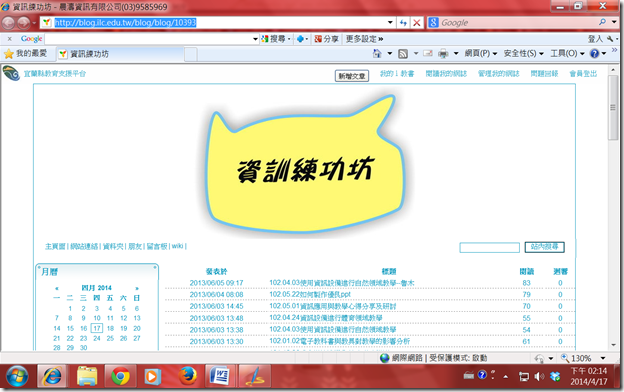Click date 2013/06/05 09:17 entry
The height and width of the screenshot is (392, 624).
(x=216, y=283)
